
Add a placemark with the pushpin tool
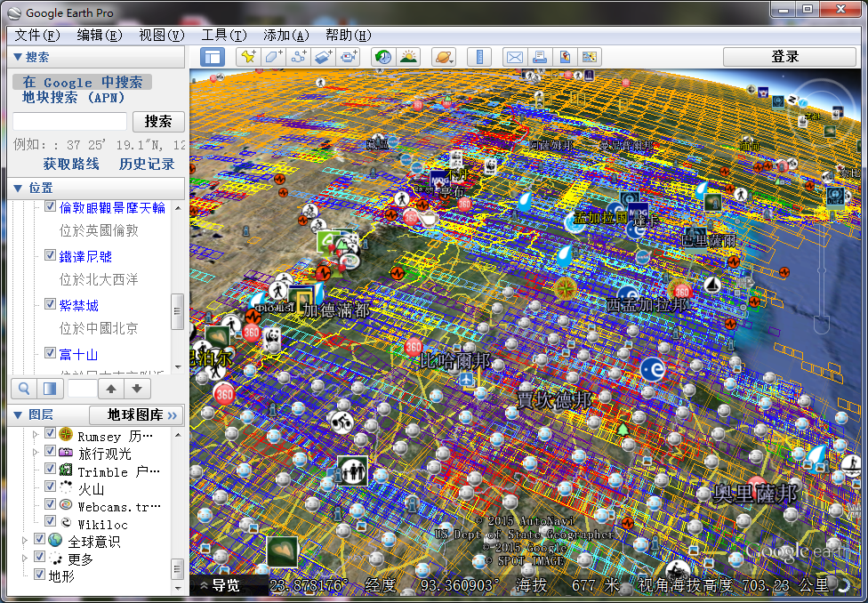pyautogui.click(x=248, y=57)
